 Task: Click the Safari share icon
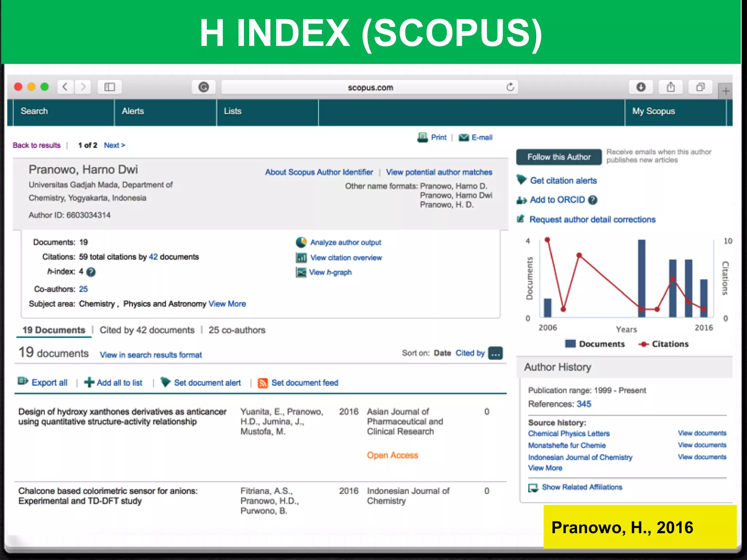point(670,87)
